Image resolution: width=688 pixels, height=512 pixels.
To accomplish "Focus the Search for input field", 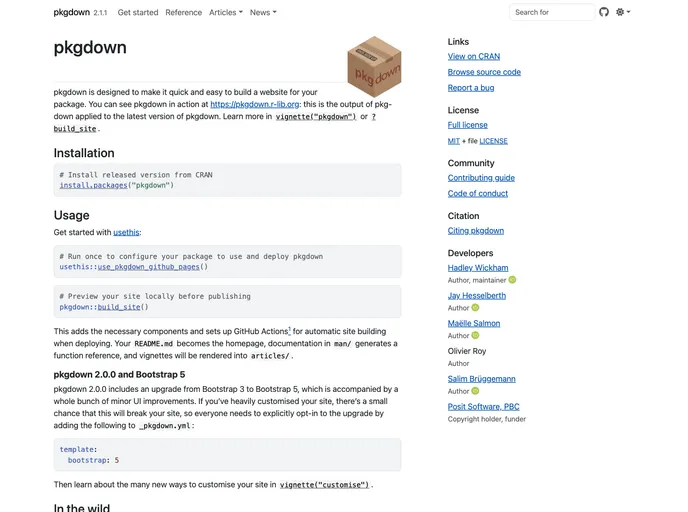I will [552, 12].
